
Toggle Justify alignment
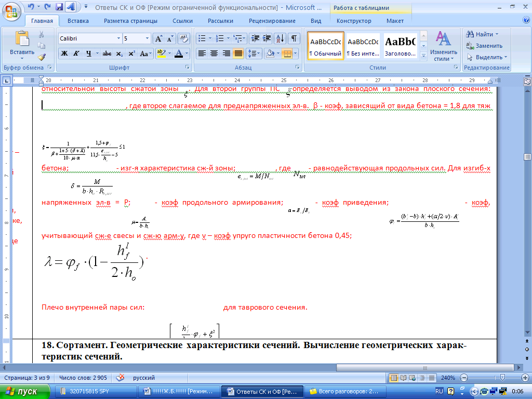coord(238,54)
